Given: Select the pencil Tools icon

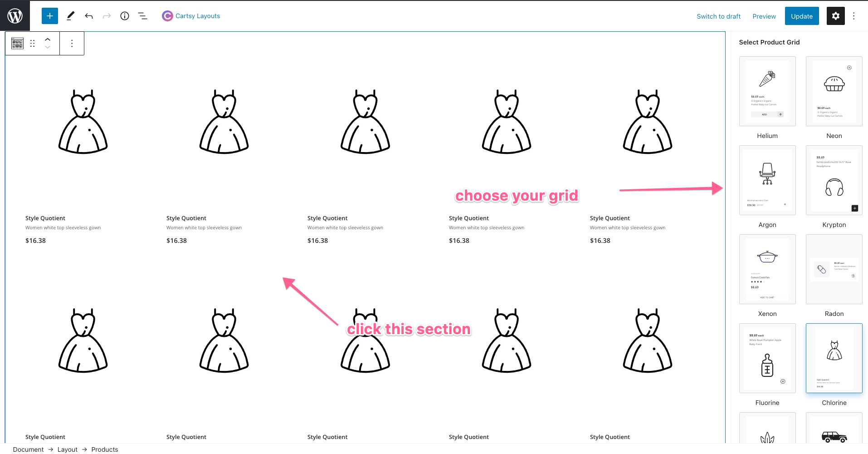Looking at the screenshot, I should pos(70,16).
